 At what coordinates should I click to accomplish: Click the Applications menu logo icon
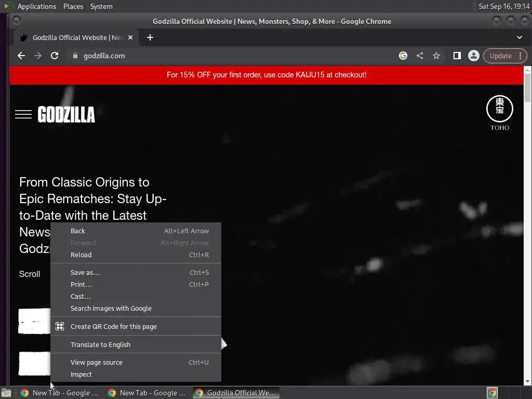[9, 6]
